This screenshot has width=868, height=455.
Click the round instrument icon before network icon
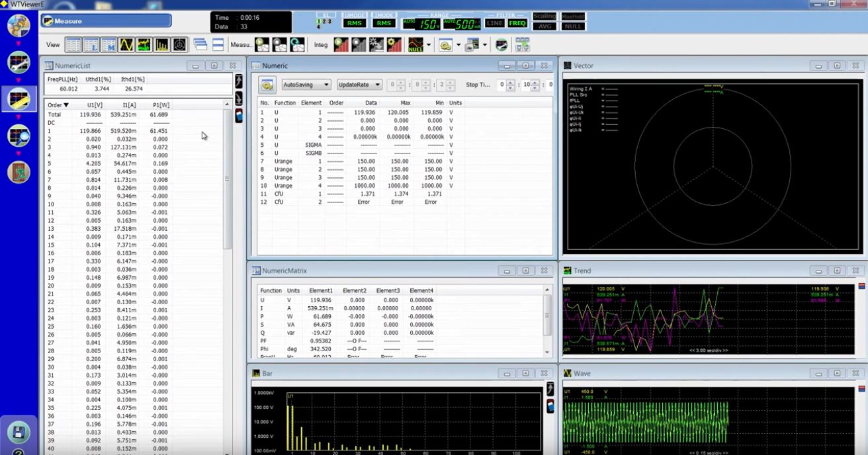point(502,45)
